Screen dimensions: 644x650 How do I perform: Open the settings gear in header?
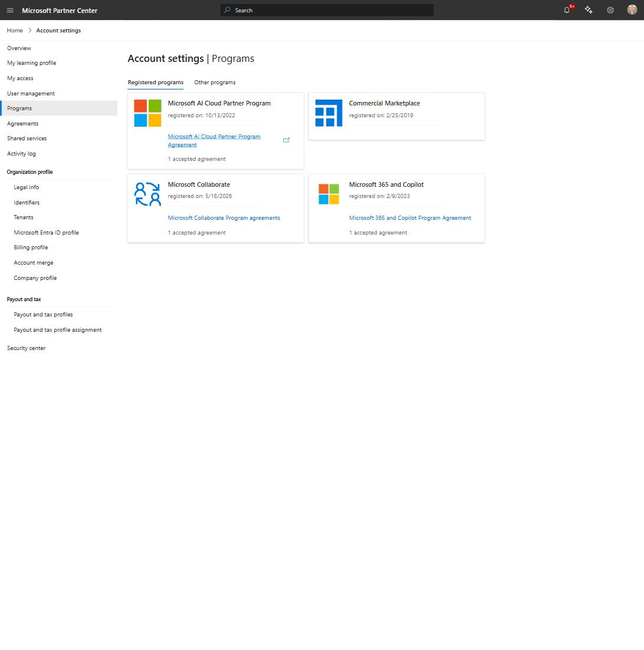click(610, 10)
